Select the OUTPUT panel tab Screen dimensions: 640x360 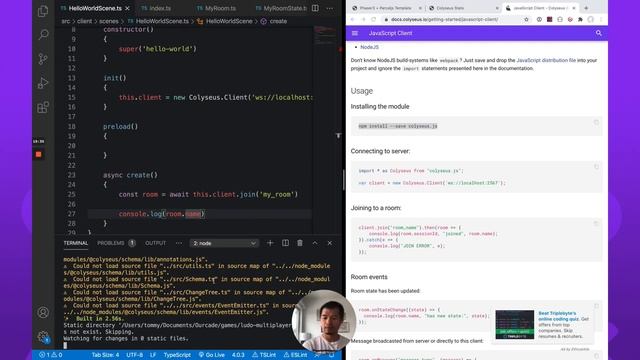tap(156, 243)
